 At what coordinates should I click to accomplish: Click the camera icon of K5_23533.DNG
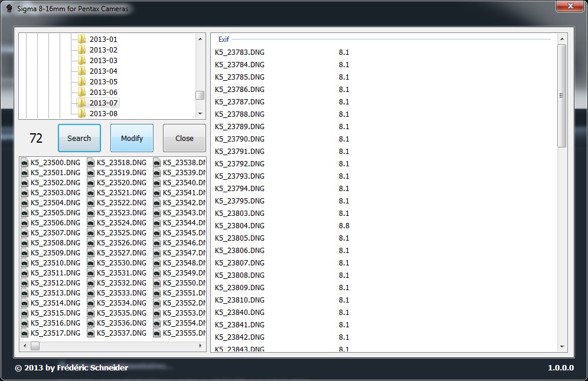(x=91, y=293)
